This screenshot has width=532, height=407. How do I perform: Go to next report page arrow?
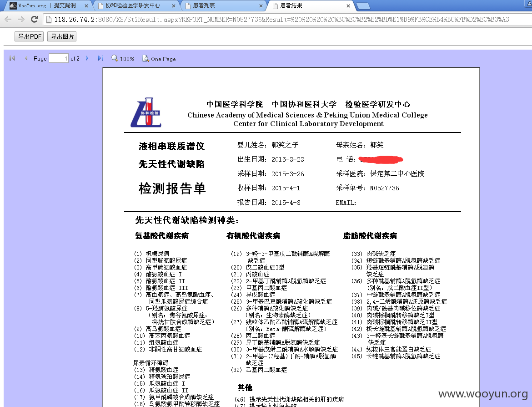click(87, 58)
